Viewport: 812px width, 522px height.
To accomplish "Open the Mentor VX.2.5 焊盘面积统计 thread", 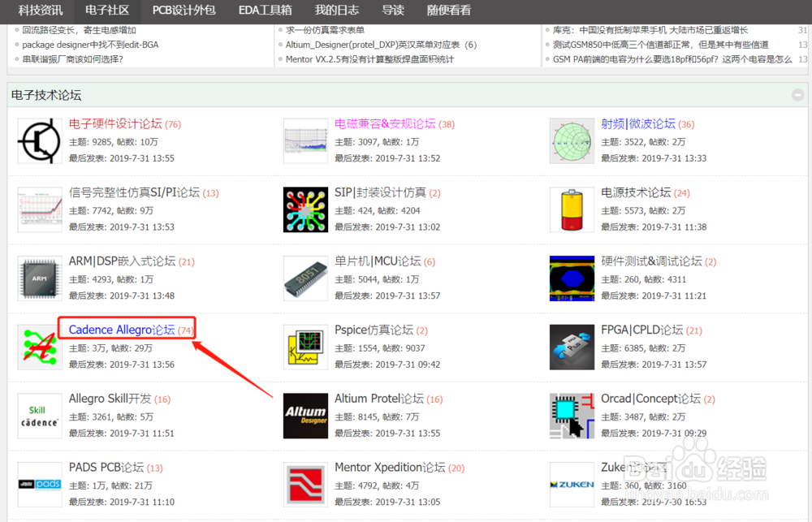I will click(x=369, y=59).
